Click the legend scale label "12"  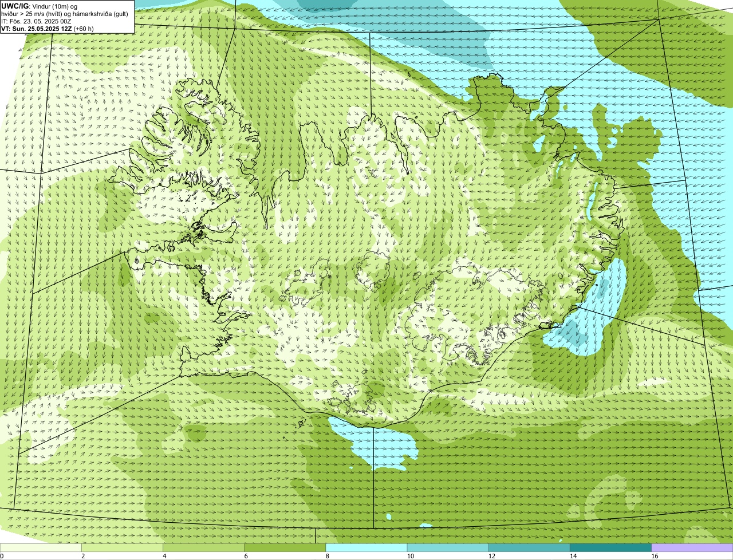point(491,556)
